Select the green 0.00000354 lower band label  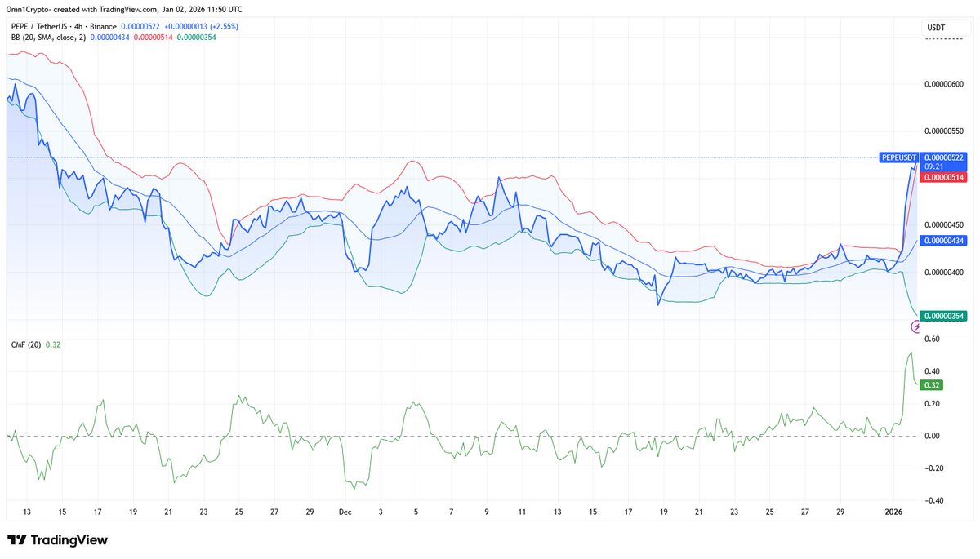(x=942, y=316)
